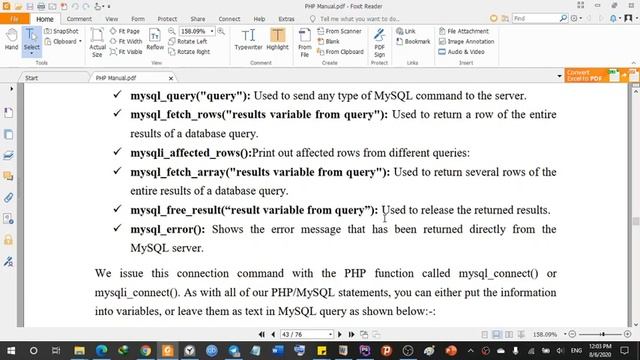Viewport: 640px width, 360px height.
Task: Open the Help ribbon tab
Action: point(259,19)
